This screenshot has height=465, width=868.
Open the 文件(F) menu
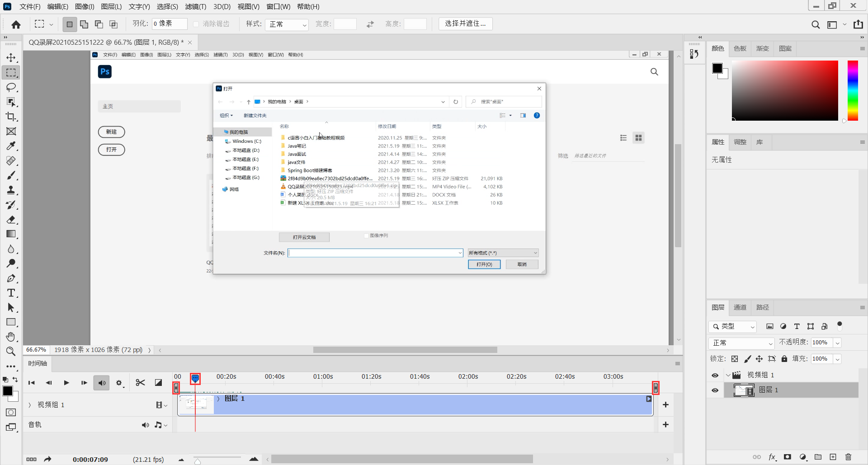pos(30,6)
